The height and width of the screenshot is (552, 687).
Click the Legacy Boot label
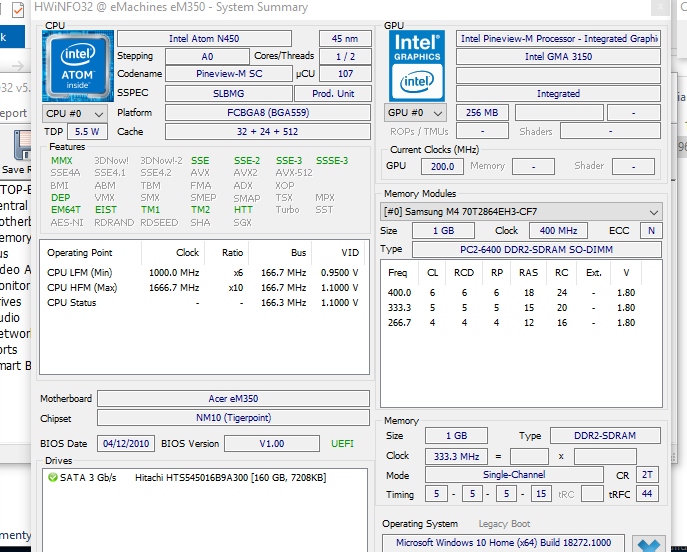click(x=504, y=524)
